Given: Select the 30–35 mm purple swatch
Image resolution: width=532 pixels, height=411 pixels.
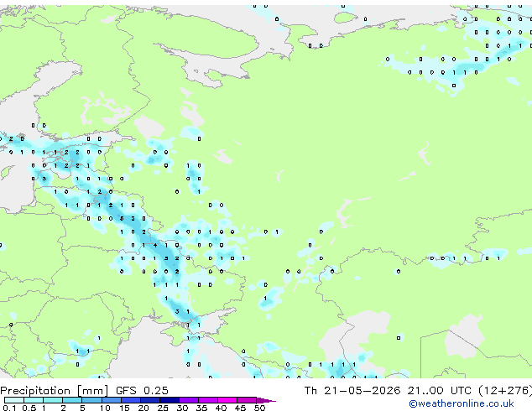Looking at the screenshot, I should coord(188,400).
